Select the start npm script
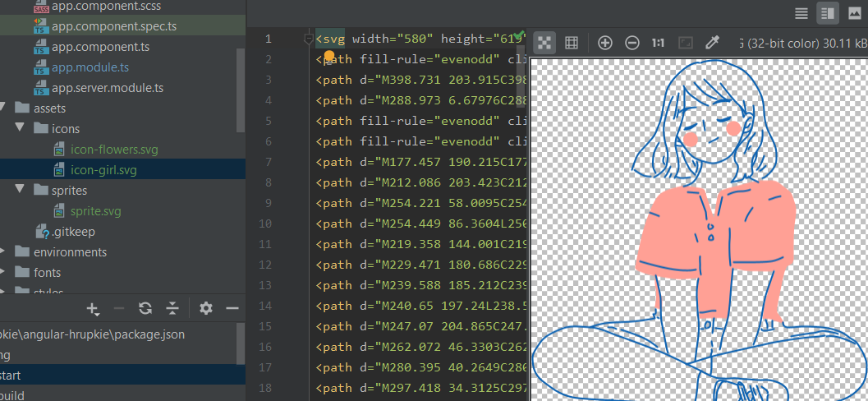This screenshot has width=868, height=401. [x=11, y=376]
